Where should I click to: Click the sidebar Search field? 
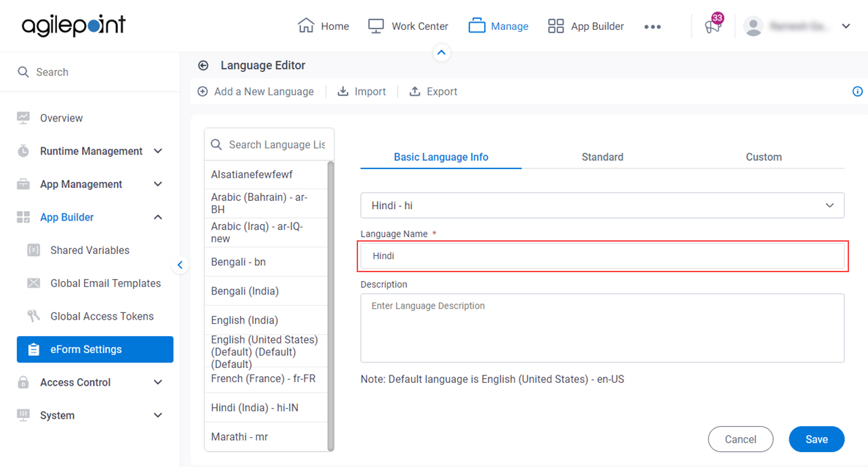[x=90, y=72]
